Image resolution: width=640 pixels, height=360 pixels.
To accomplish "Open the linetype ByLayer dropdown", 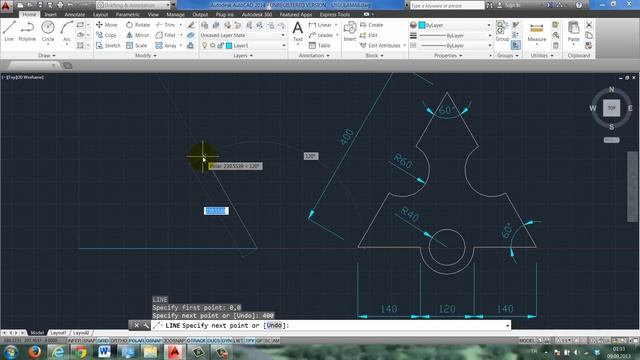I will pyautogui.click(x=455, y=45).
